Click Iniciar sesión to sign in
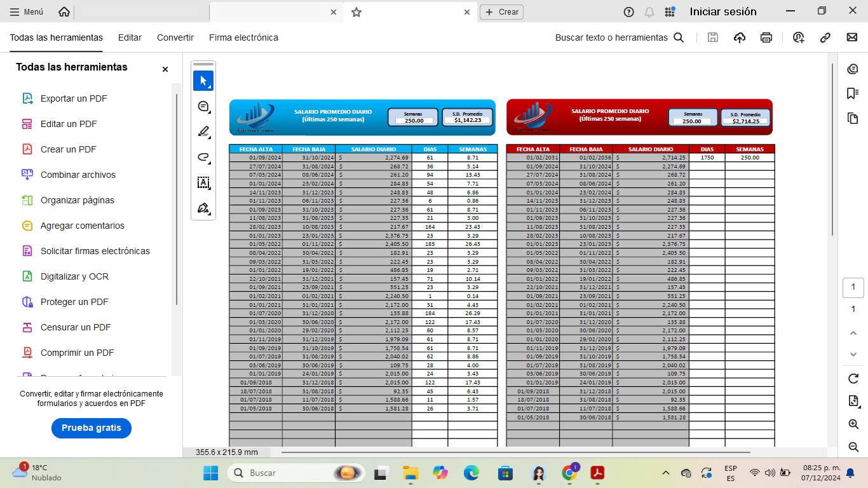This screenshot has height=488, width=868. 723,11
